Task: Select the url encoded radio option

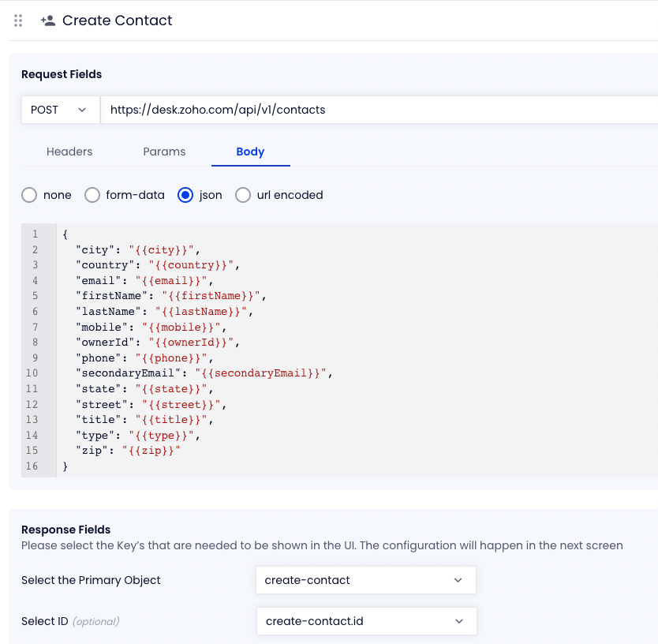Action: [x=243, y=195]
